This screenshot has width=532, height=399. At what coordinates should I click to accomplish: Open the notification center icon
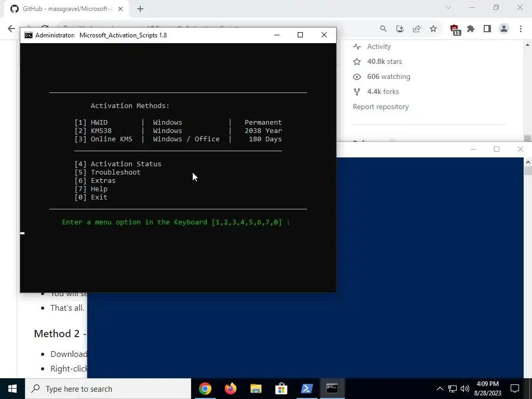515,389
